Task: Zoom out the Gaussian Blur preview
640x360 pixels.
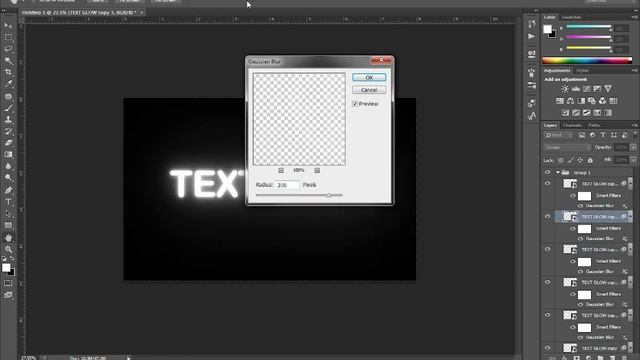Action: 281,170
